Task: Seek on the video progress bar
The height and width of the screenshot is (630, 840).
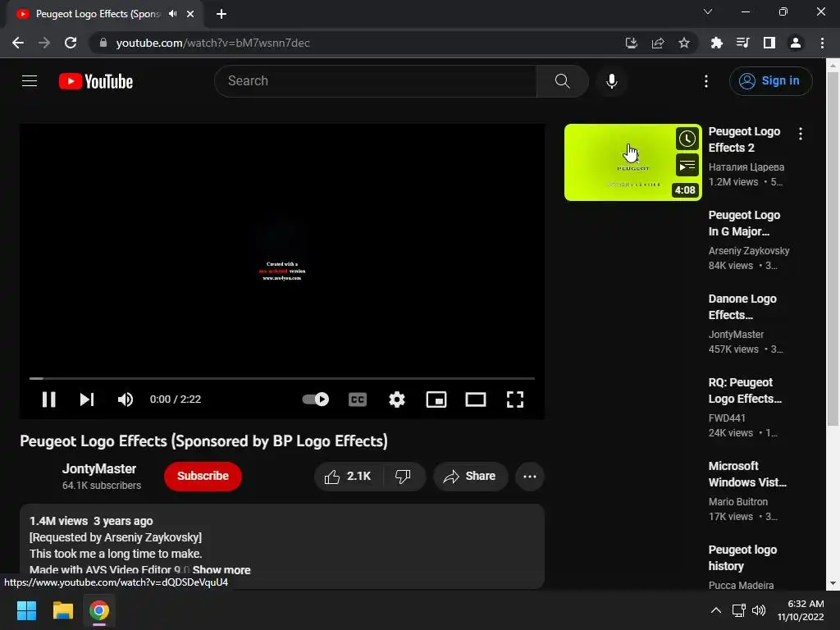Action: coord(282,378)
